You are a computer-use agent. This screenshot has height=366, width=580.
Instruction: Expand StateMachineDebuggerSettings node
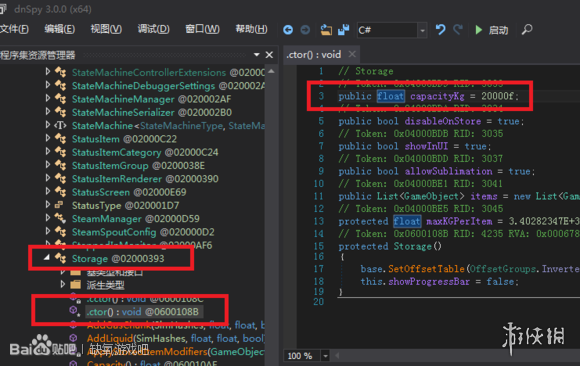click(x=48, y=85)
